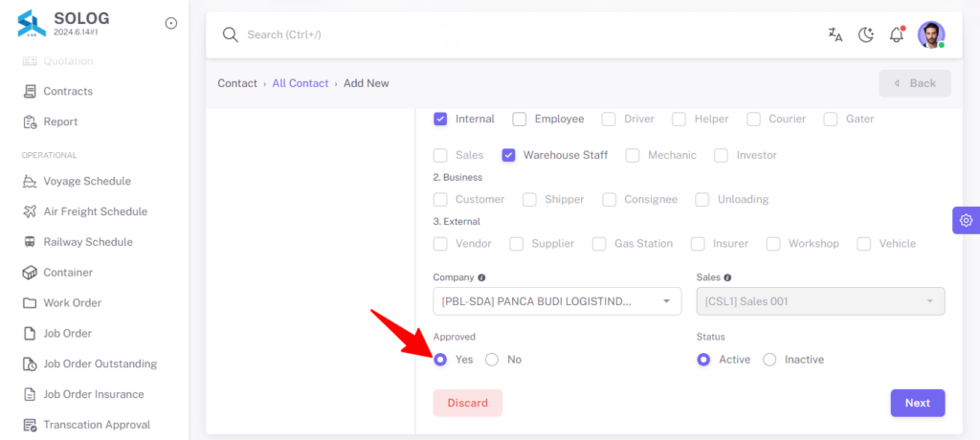Click the language translate icon

(835, 34)
